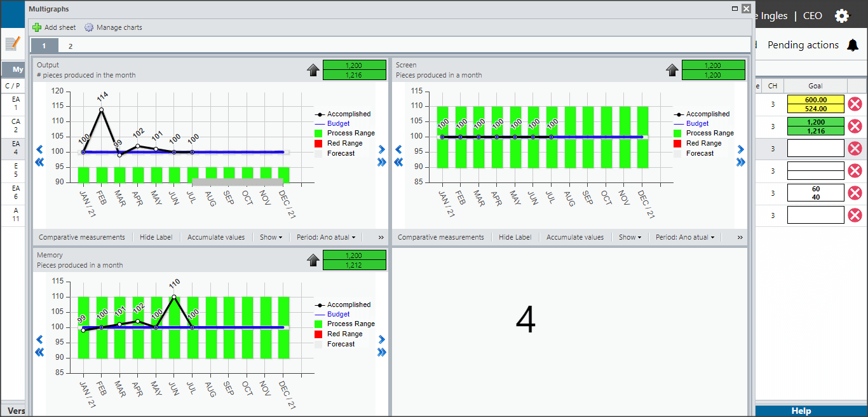This screenshot has height=417, width=868.
Task: Click the up arrow icon on Screen chart
Action: (672, 70)
